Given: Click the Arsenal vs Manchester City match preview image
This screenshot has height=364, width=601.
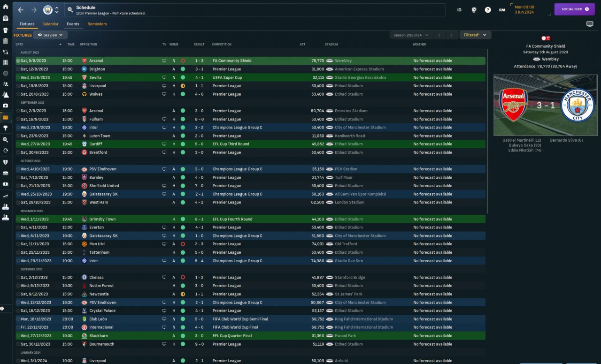Looking at the screenshot, I should [546, 105].
